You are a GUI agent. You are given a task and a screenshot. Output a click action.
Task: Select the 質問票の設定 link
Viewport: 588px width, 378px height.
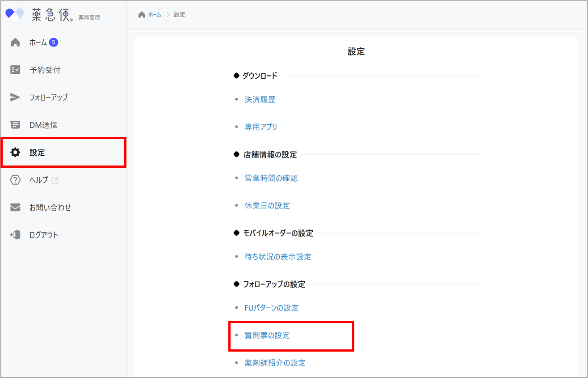point(267,336)
